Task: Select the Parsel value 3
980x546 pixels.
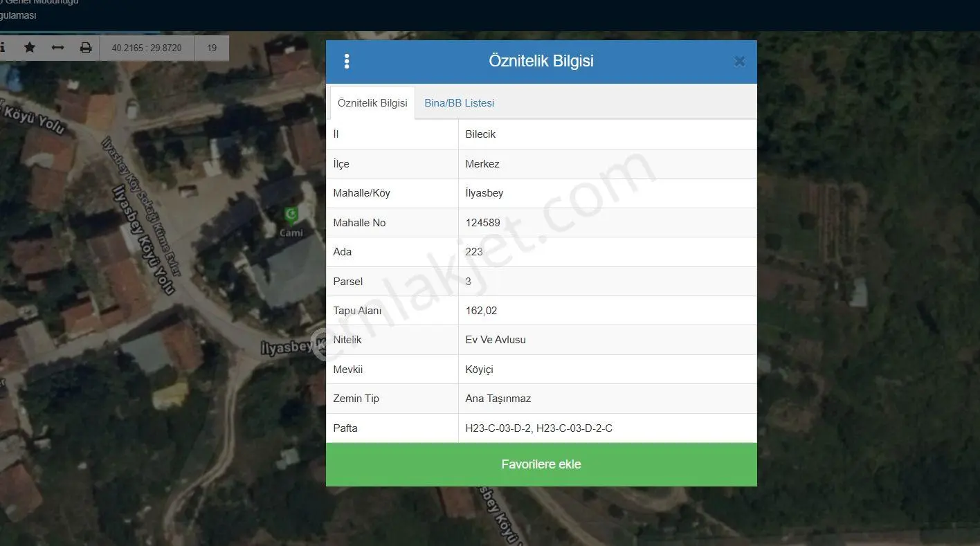Action: tap(469, 282)
